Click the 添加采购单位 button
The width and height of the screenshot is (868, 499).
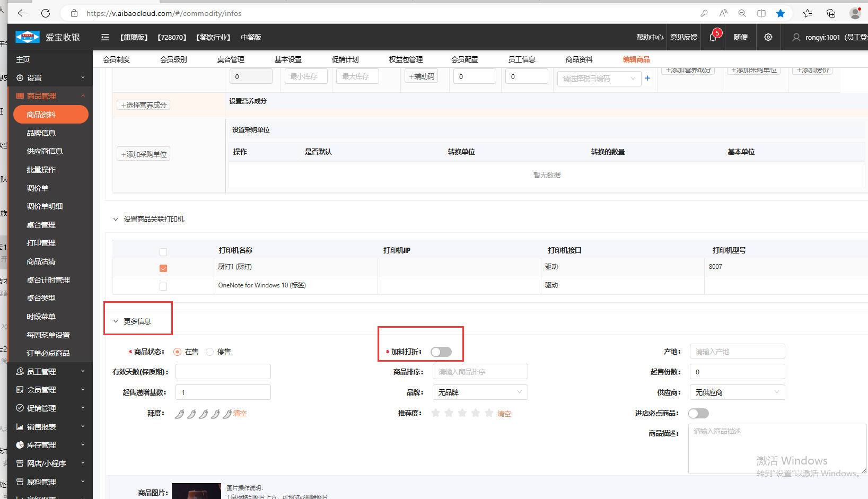pyautogui.click(x=143, y=154)
